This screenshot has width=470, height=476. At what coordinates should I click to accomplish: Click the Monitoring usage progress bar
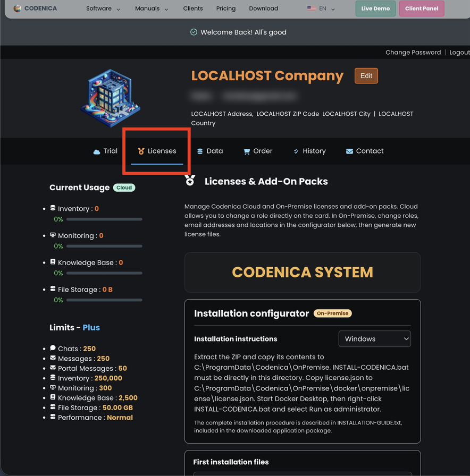pos(104,246)
